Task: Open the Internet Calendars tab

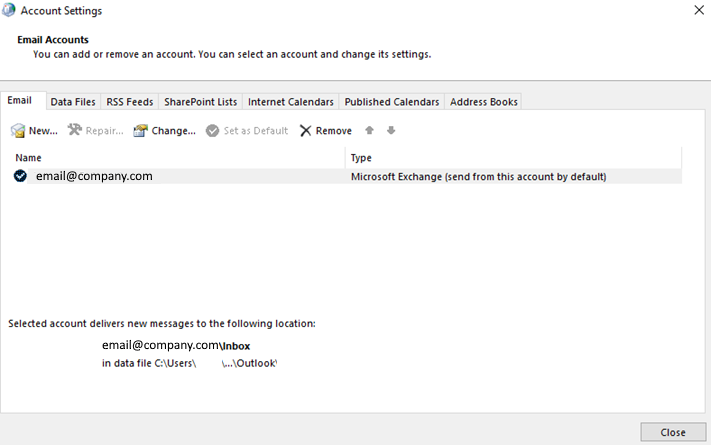Action: (x=291, y=102)
